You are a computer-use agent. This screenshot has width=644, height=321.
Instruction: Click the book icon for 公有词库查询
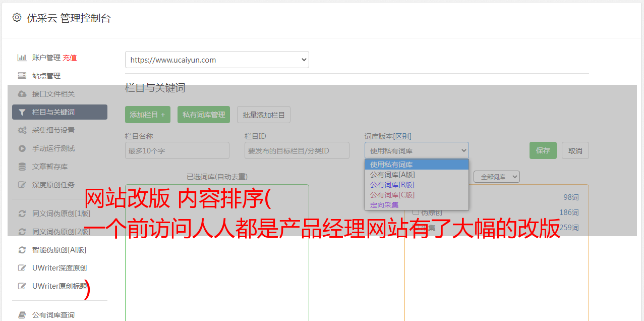[x=22, y=315]
